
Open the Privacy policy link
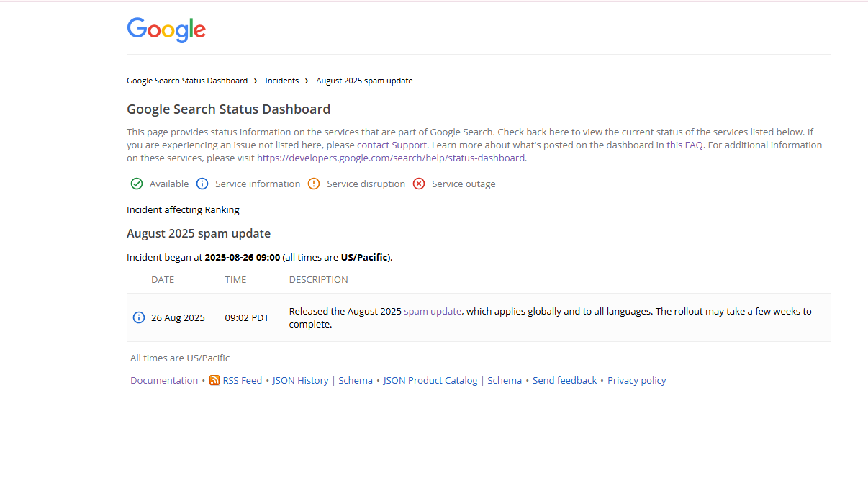coord(637,380)
